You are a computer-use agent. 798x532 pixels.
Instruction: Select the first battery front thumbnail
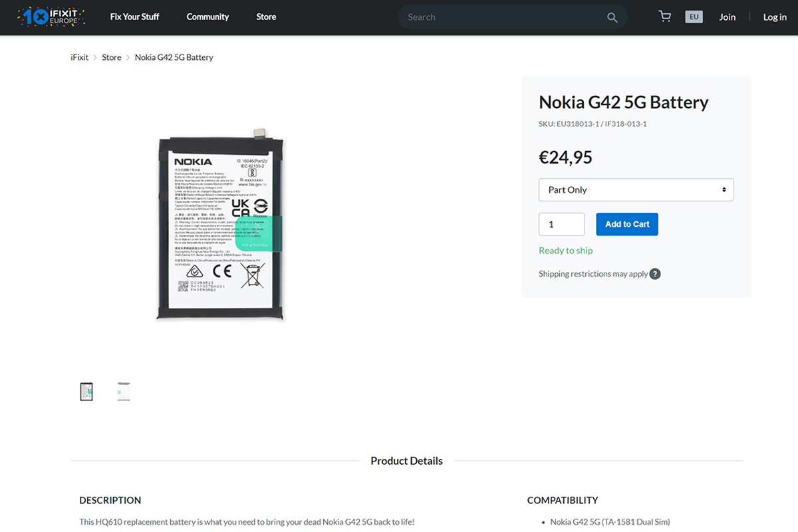86,392
